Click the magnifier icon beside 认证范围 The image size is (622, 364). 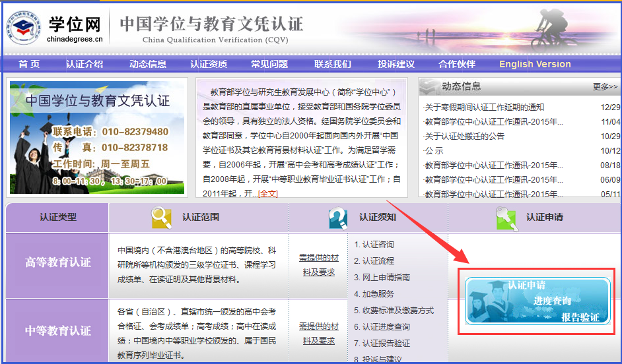[161, 217]
